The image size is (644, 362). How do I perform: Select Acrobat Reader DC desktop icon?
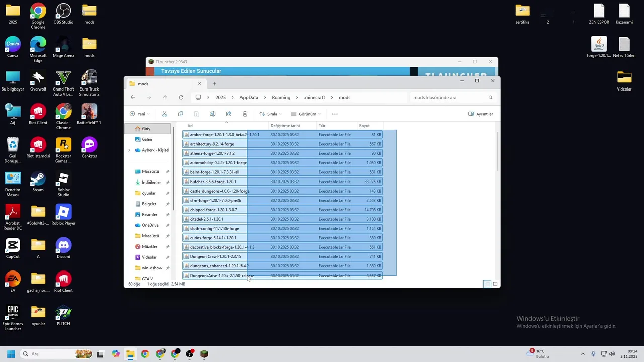13,218
